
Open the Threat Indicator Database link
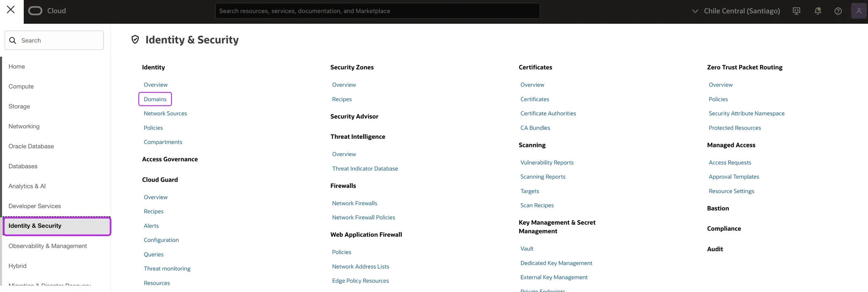pos(365,168)
